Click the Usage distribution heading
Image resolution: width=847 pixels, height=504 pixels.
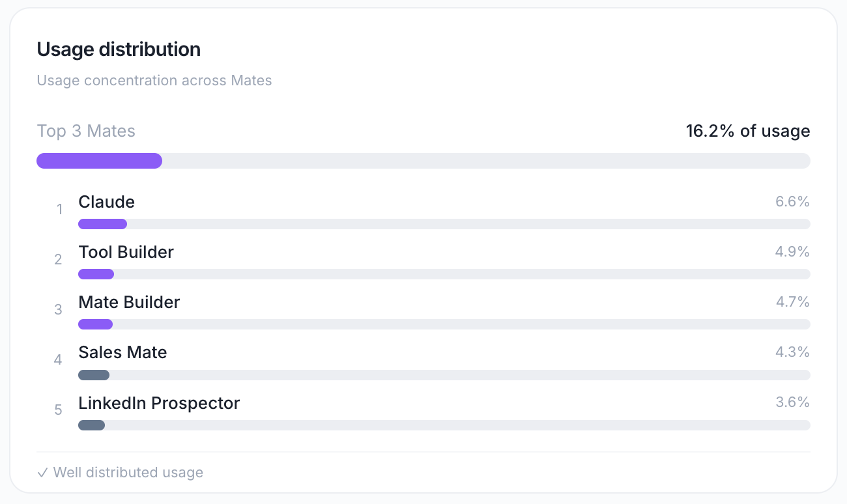point(119,49)
